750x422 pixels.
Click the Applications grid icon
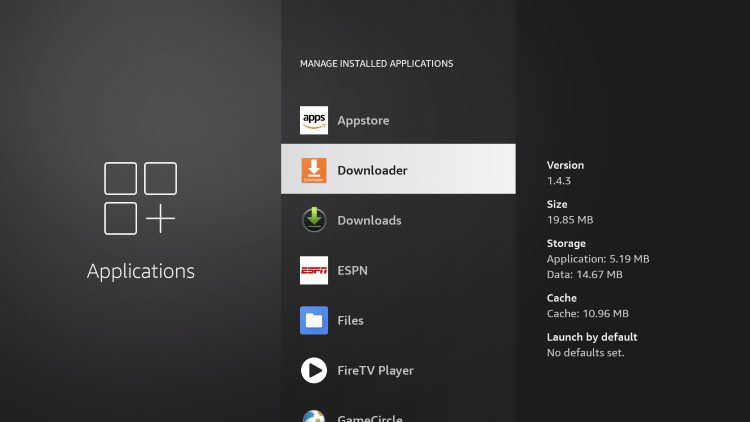point(140,198)
